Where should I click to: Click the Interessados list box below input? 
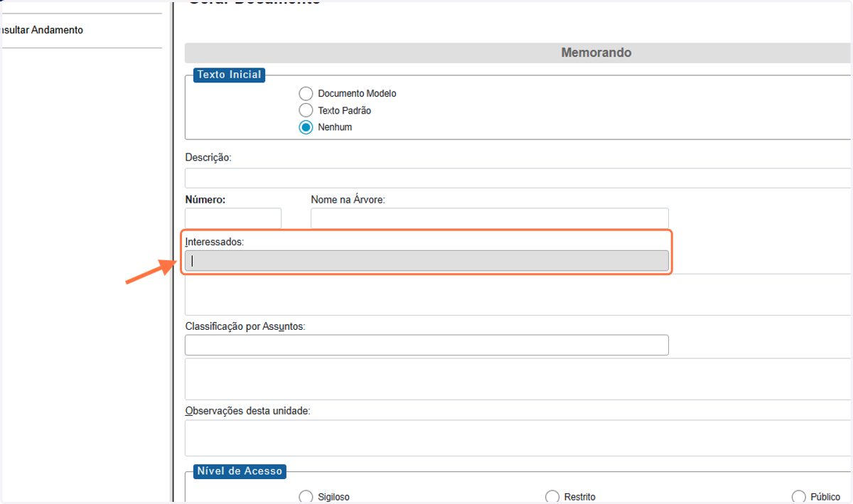tap(518, 294)
